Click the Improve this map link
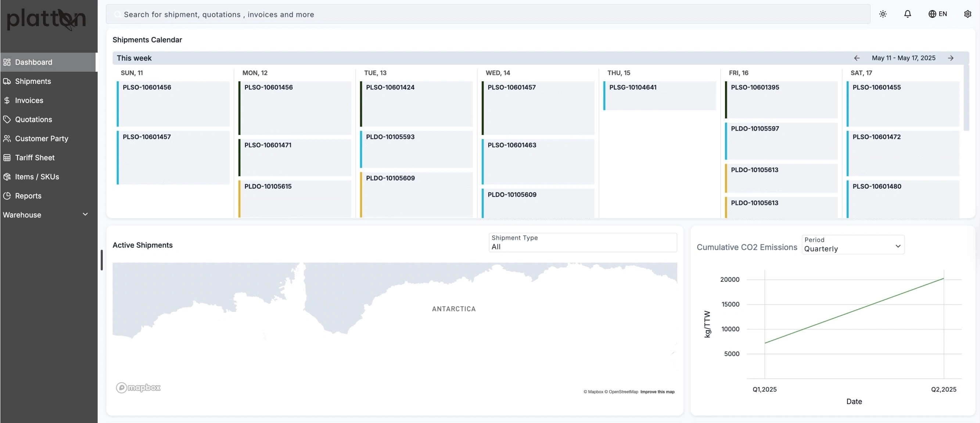The height and width of the screenshot is (423, 980). pyautogui.click(x=657, y=392)
